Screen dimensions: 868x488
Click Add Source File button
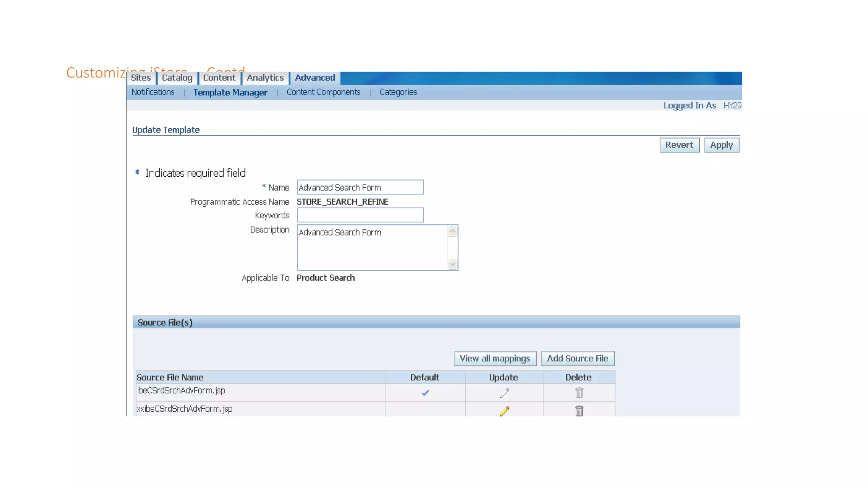[577, 359]
